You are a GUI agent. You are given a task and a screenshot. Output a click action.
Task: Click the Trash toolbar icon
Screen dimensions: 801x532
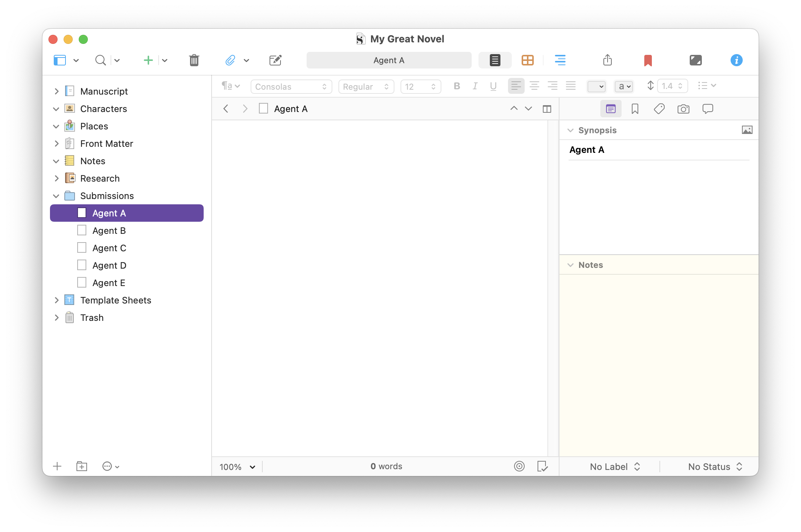click(194, 60)
